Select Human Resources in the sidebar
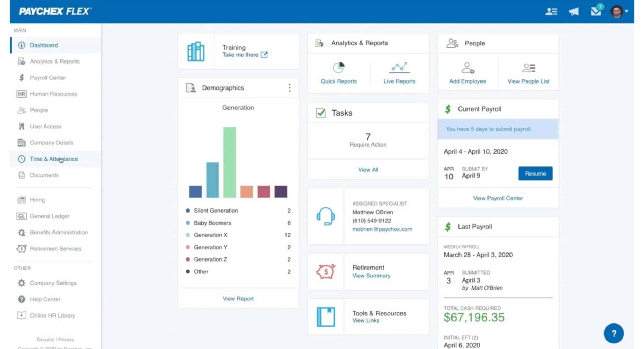The image size is (644, 349). point(53,94)
